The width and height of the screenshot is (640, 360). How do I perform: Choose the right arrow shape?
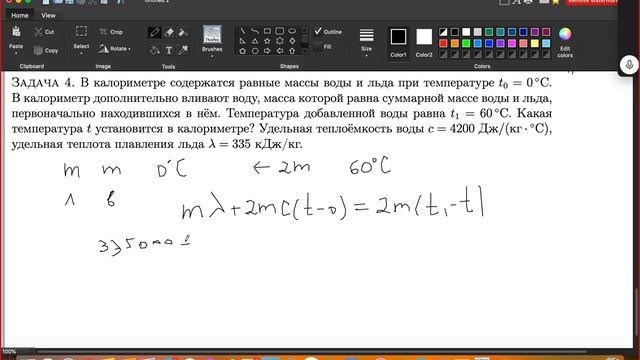click(x=267, y=51)
